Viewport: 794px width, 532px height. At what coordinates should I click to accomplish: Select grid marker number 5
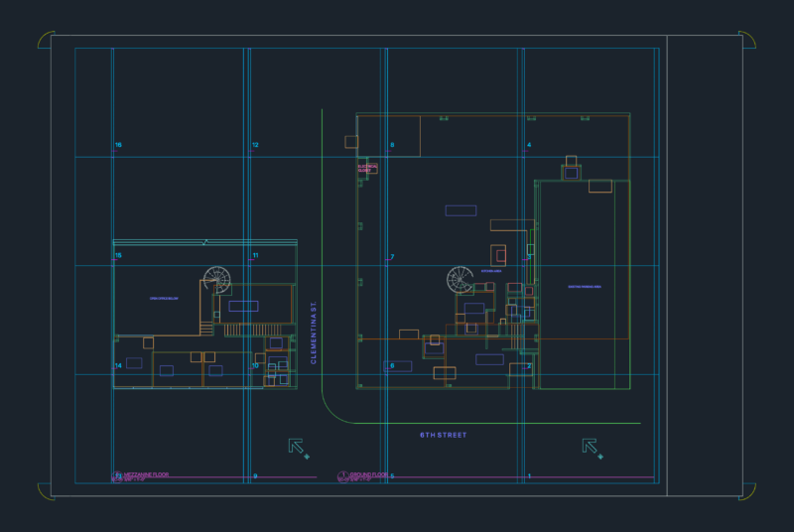point(392,475)
